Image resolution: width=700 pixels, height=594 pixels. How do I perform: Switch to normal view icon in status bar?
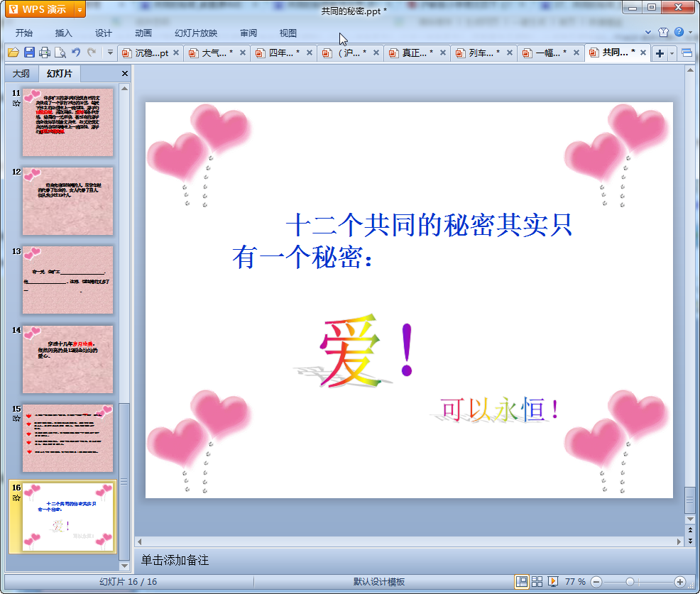pyautogui.click(x=521, y=581)
